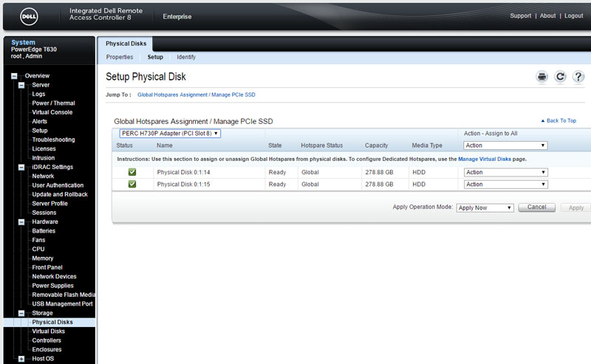Open Controllers in the navigation tree
The height and width of the screenshot is (364, 591).
tap(47, 340)
